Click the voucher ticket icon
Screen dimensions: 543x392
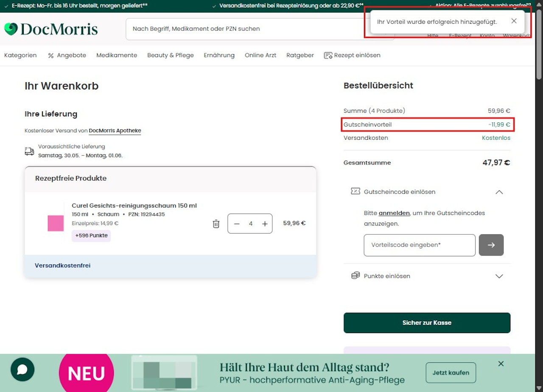(355, 192)
